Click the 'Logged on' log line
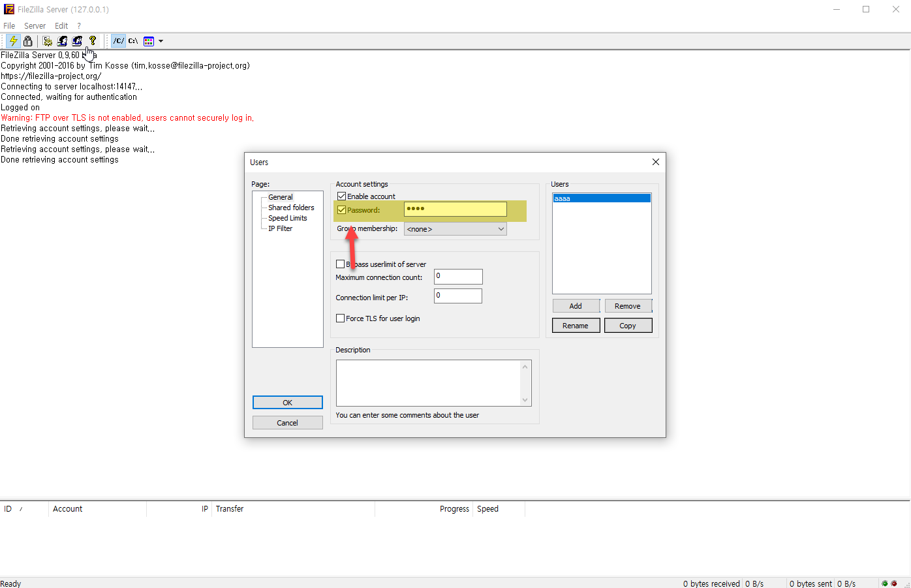Viewport: 911px width, 588px height. click(x=20, y=108)
